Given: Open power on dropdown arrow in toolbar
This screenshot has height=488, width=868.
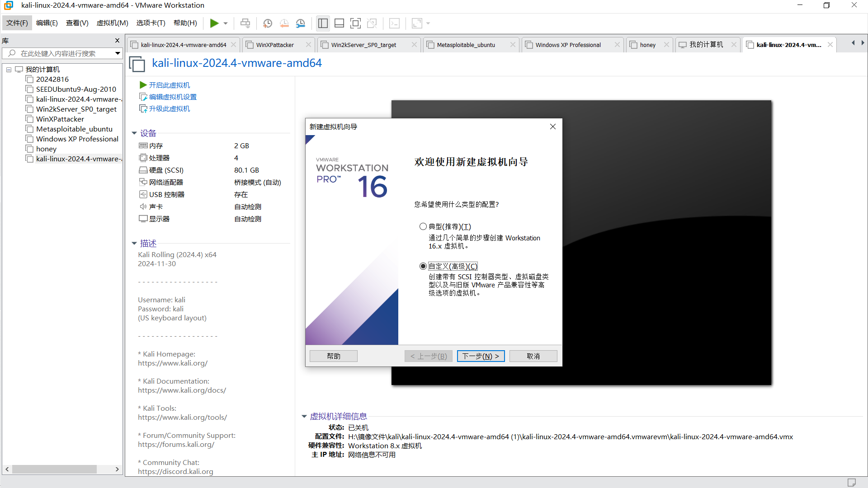Looking at the screenshot, I should click(x=226, y=23).
